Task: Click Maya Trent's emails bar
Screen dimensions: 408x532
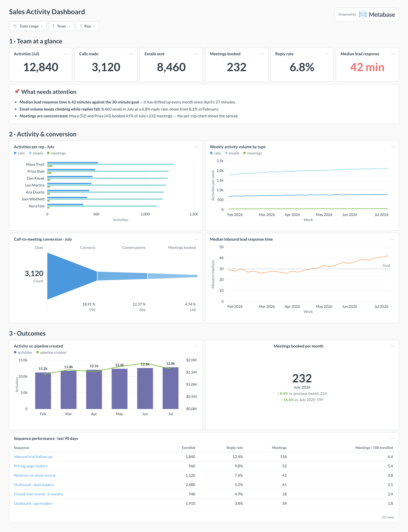Action: [x=110, y=164]
